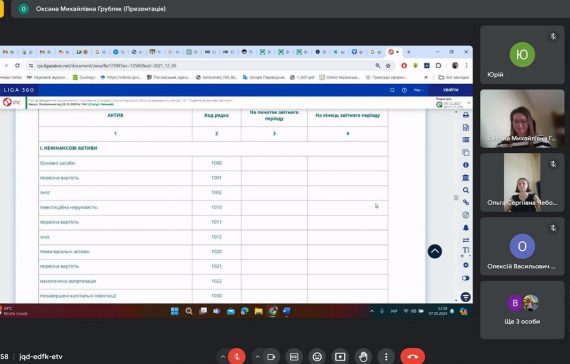The height and width of the screenshot is (364, 570).
Task: Click round filter button at sidebar bottom
Action: pyautogui.click(x=466, y=297)
